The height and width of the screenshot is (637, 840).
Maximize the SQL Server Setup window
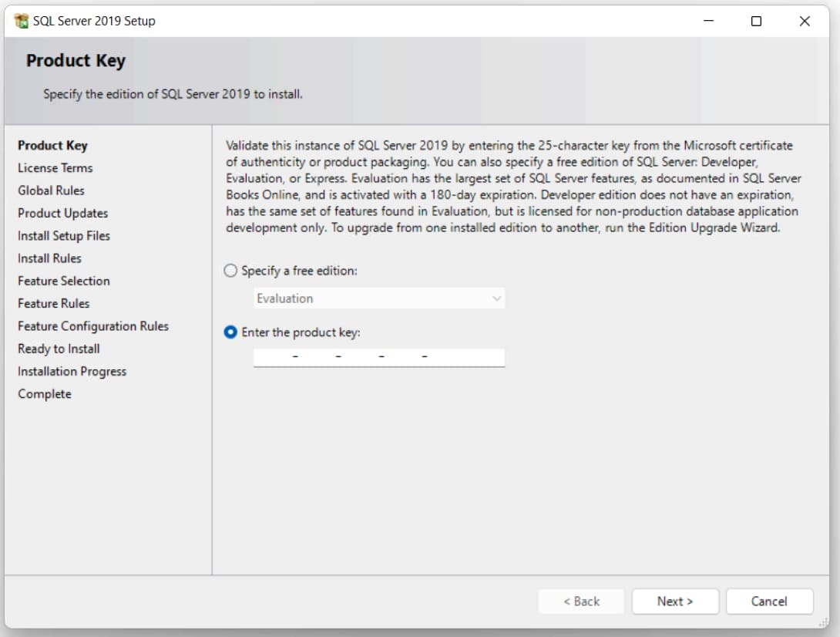coord(756,22)
